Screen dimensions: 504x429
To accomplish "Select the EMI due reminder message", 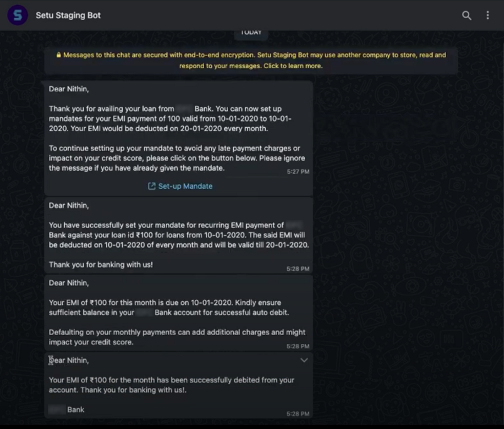I will [177, 307].
